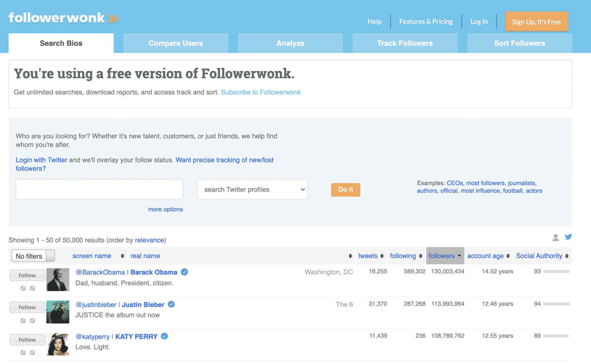Open the search Twitter profiles dropdown
The height and width of the screenshot is (364, 591).
tap(252, 189)
